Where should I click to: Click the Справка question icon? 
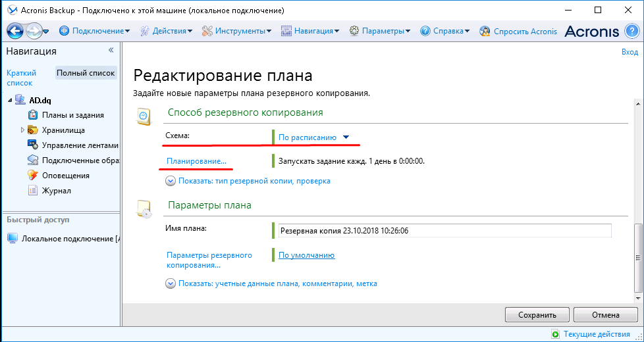(x=425, y=31)
